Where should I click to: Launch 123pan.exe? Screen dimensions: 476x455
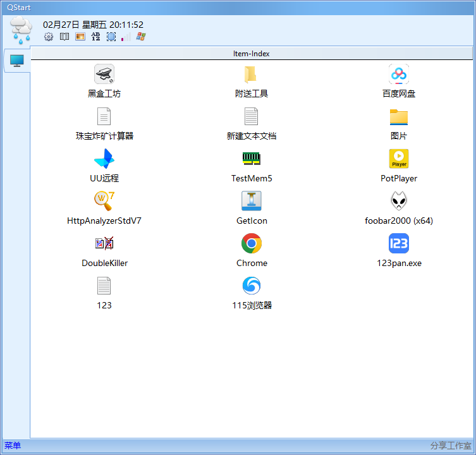click(399, 250)
